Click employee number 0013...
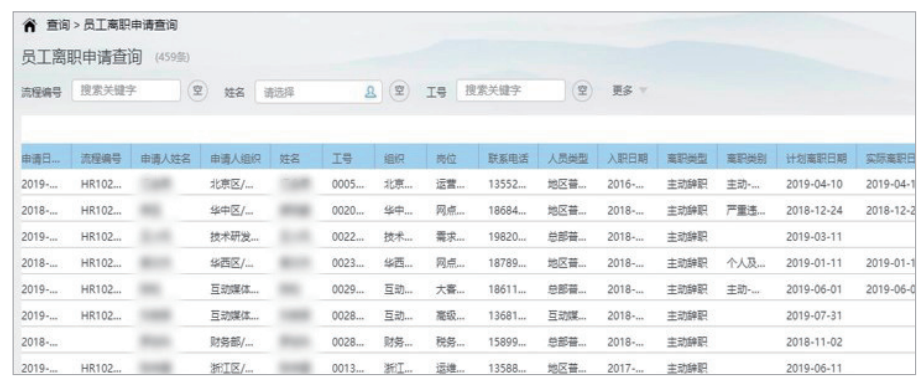The image size is (922, 384). click(348, 369)
